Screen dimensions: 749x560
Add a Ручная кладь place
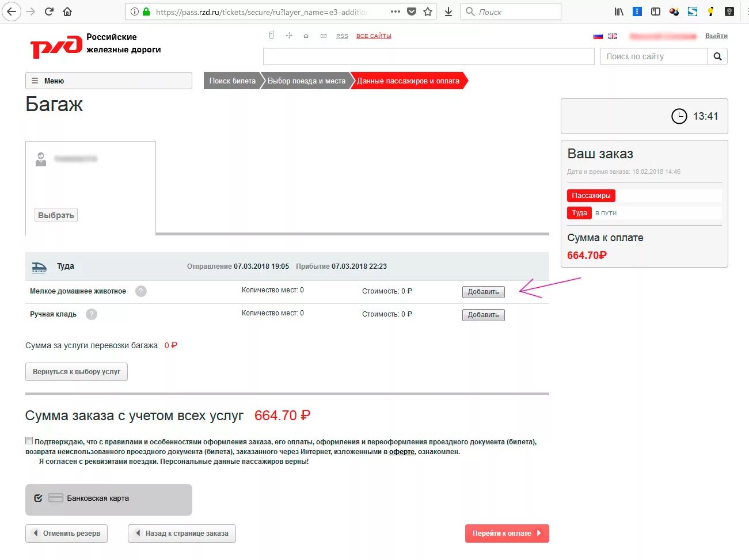click(483, 315)
